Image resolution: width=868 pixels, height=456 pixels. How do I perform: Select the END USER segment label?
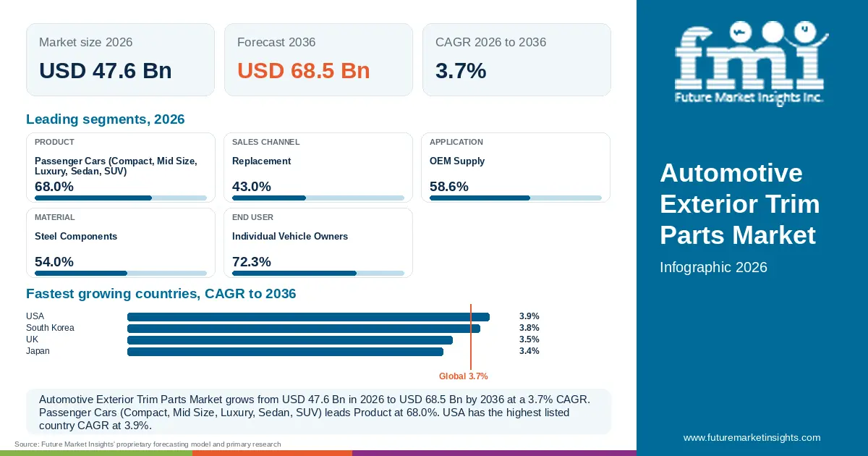click(x=253, y=217)
